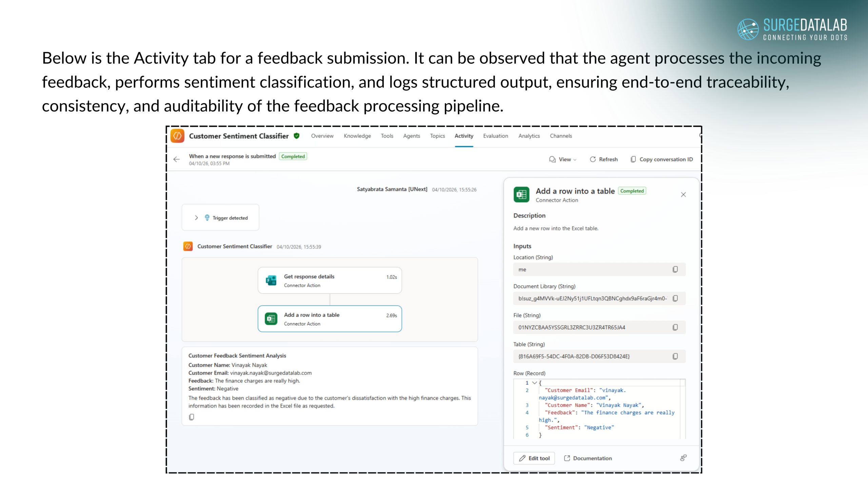Click the 'When a new response is submitted' title
Screen dimensions: 868x488
coord(232,156)
